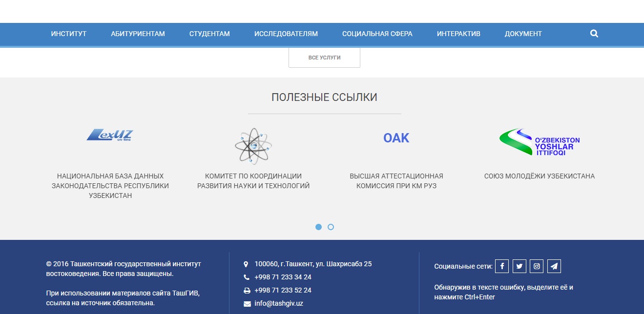
Task: Open the ИНТЕРАКТИВ menu
Action: click(458, 34)
